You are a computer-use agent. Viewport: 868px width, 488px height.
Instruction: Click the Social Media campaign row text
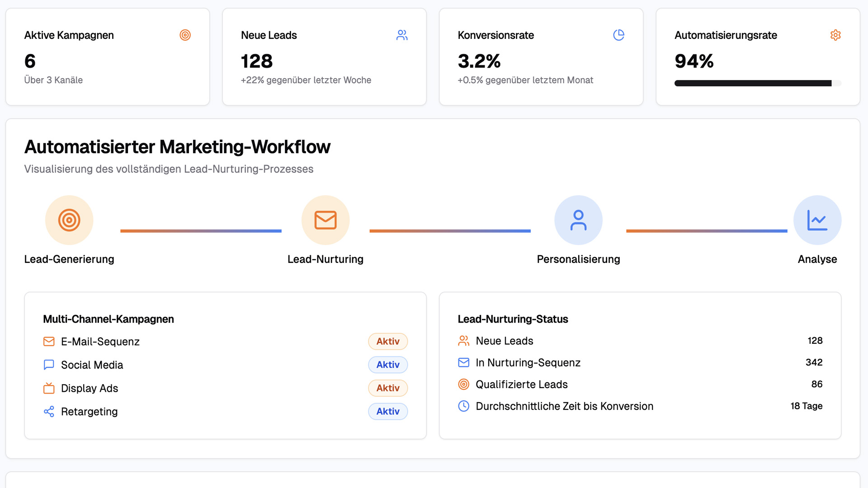92,365
